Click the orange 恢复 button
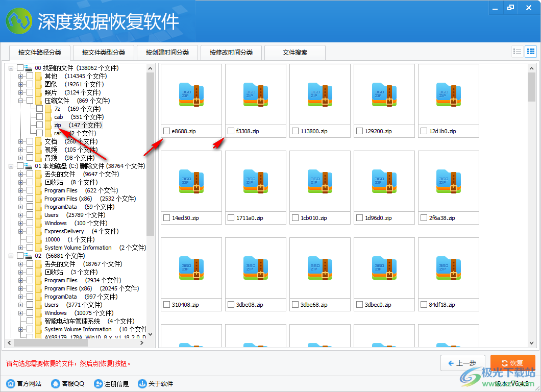Screen dimensions: 541x392 click(x=513, y=363)
